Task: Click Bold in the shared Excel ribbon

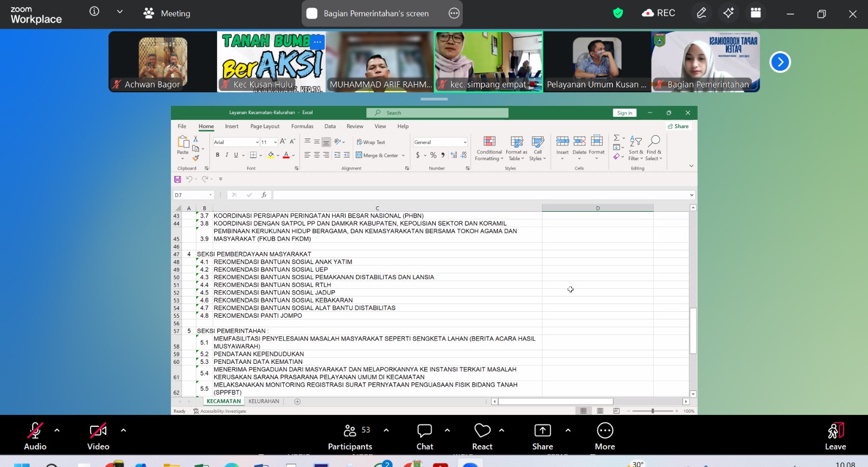Action: [218, 155]
